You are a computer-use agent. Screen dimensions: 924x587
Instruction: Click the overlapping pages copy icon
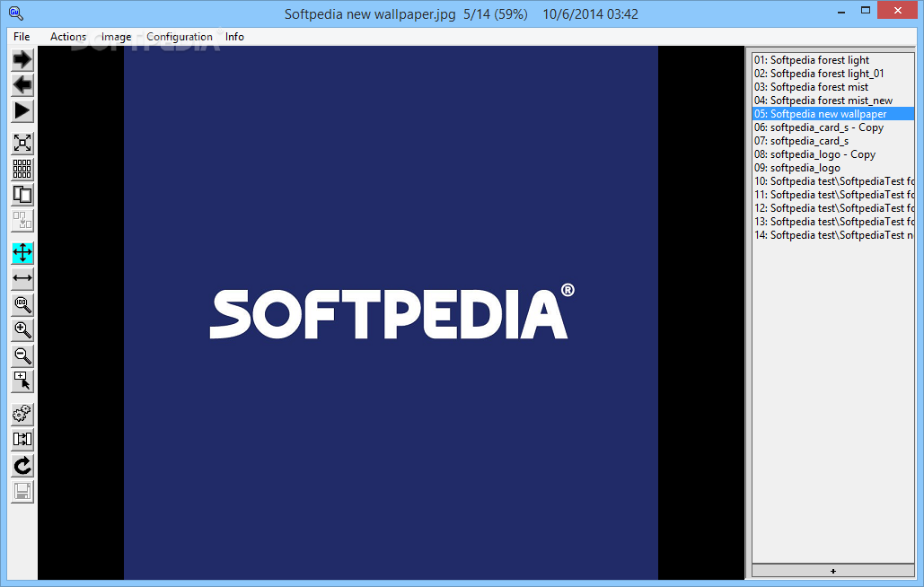22,195
